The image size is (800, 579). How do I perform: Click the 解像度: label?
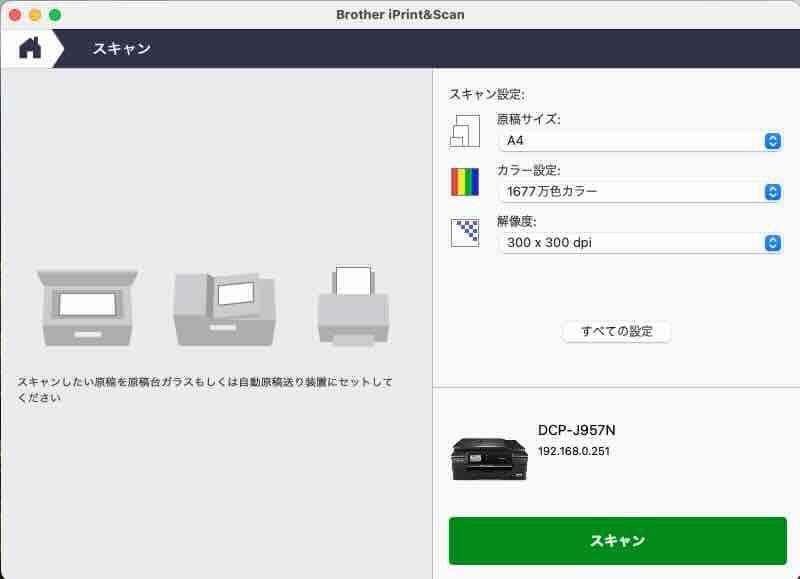coord(516,221)
